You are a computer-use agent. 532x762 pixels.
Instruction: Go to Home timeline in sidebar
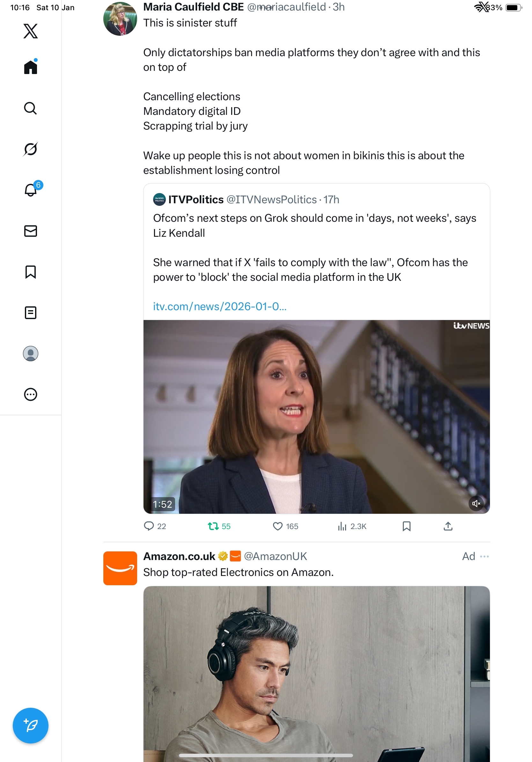31,67
